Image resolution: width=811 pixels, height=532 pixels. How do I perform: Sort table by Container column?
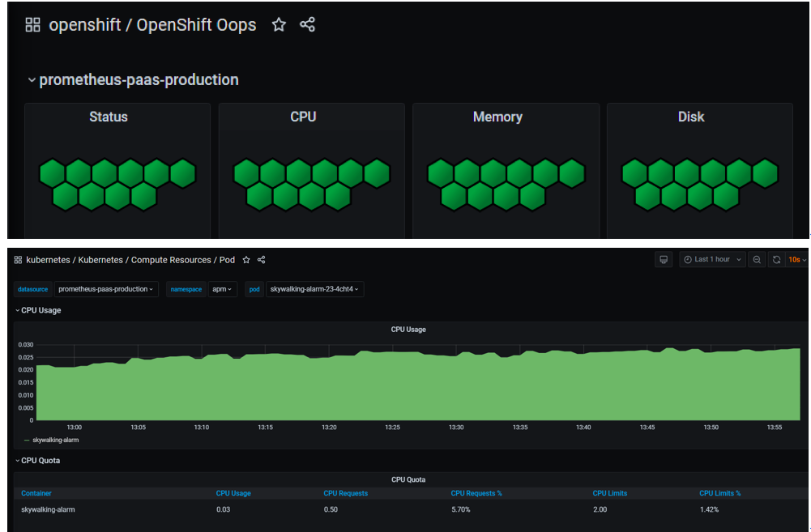click(x=36, y=493)
